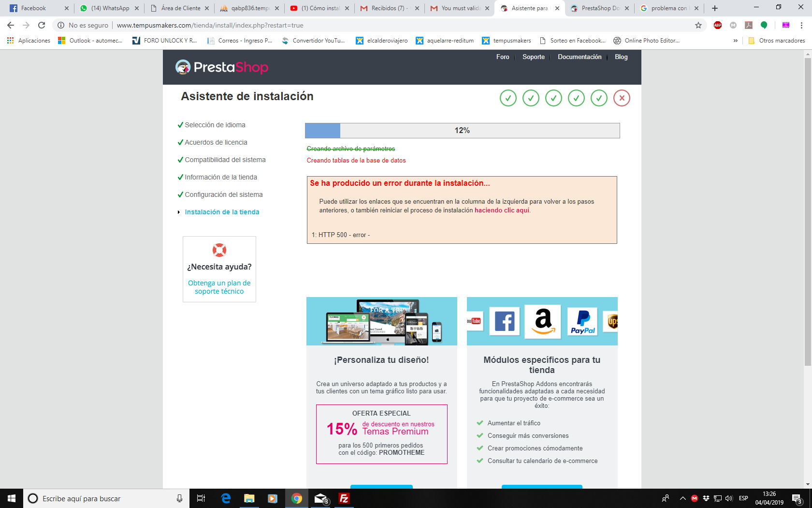The height and width of the screenshot is (508, 812).
Task: Close the 'Asistente para' tab
Action: tap(557, 8)
